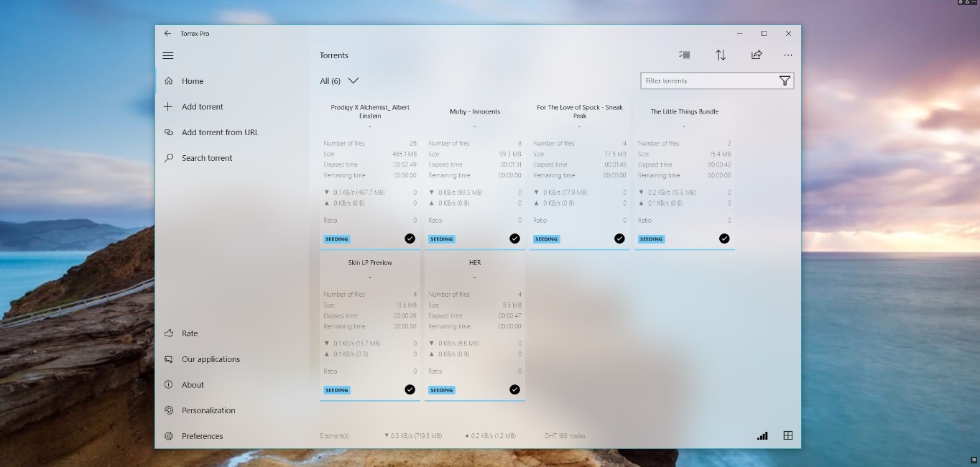Toggle checkmark on The Little Things Bundle

click(x=724, y=239)
